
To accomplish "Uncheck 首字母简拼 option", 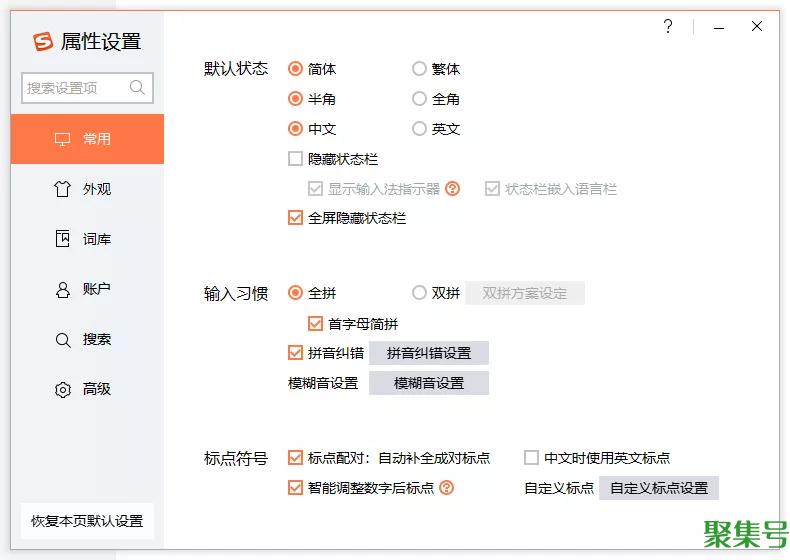I will click(x=315, y=323).
